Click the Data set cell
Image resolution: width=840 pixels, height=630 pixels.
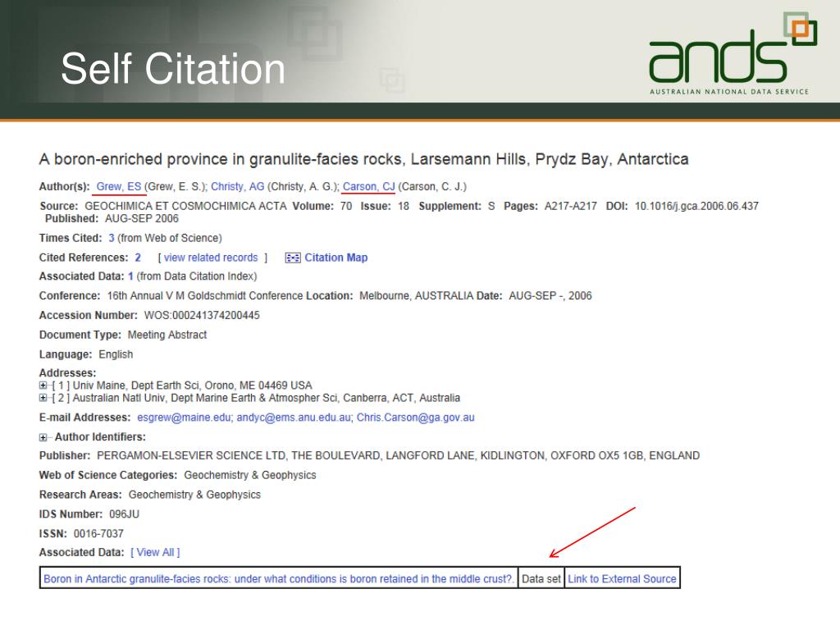(541, 578)
